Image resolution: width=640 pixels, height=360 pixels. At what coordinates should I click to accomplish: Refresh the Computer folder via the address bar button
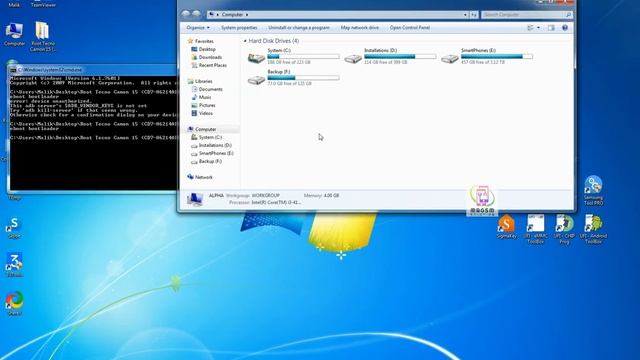pyautogui.click(x=474, y=15)
